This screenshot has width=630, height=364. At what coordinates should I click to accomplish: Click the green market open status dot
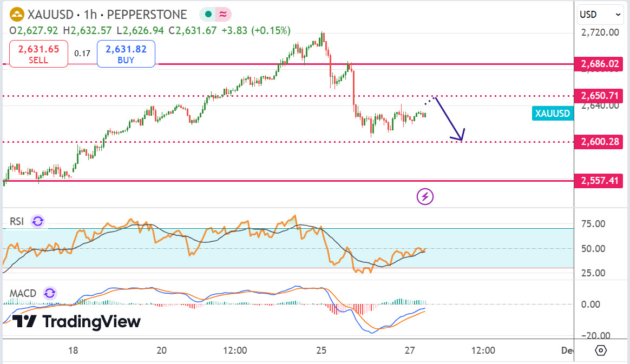pyautogui.click(x=208, y=15)
